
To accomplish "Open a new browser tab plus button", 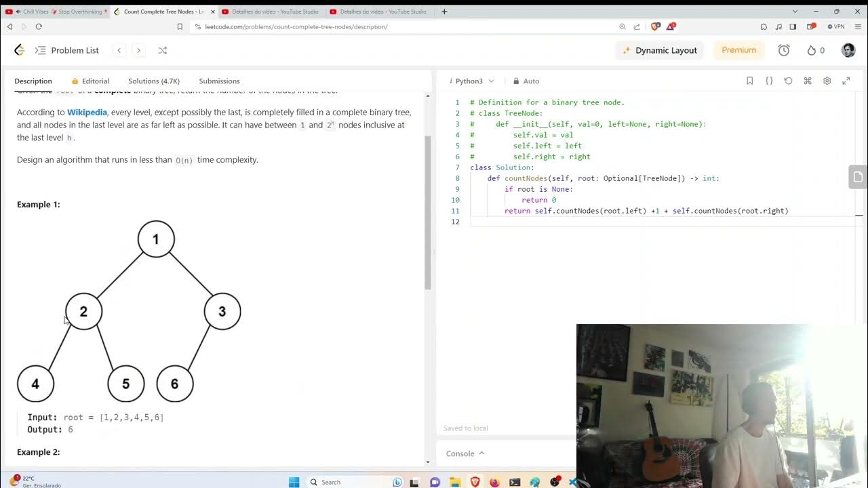I will [444, 12].
